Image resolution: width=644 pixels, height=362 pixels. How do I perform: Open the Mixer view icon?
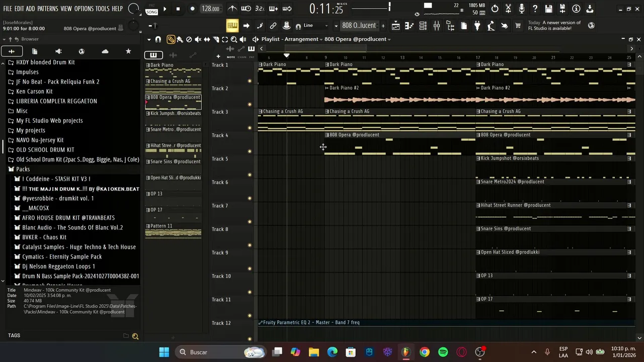tap(437, 26)
